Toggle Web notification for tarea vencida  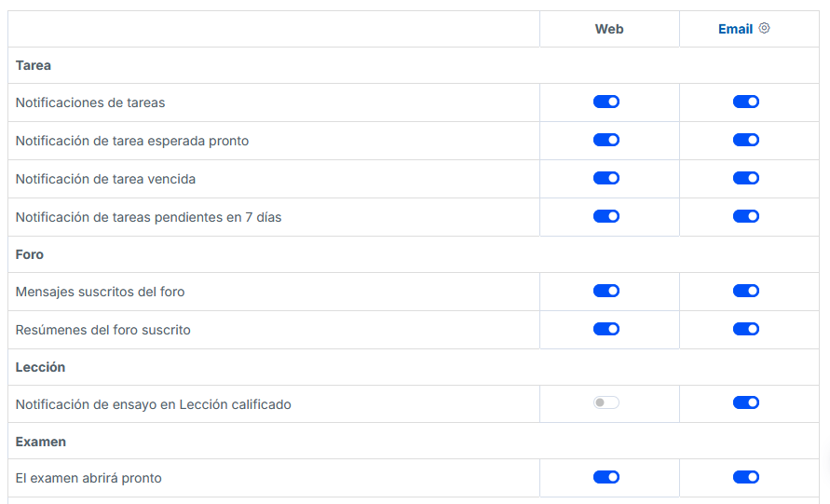pyautogui.click(x=606, y=178)
